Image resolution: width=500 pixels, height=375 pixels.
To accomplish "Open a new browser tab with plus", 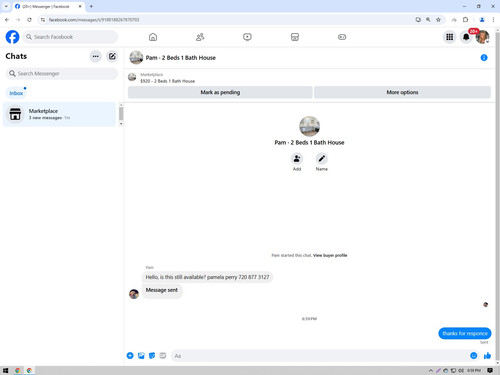I will coord(91,6).
